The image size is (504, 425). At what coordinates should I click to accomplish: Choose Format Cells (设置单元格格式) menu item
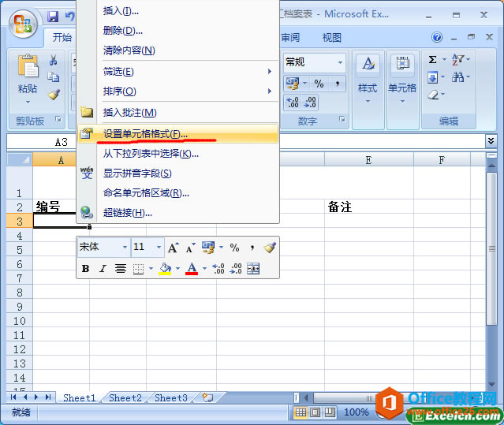click(x=177, y=133)
